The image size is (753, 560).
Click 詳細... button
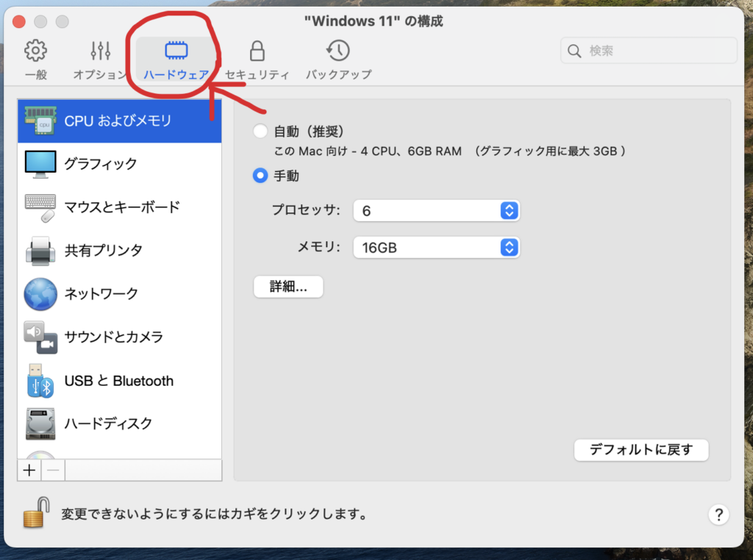pyautogui.click(x=288, y=287)
